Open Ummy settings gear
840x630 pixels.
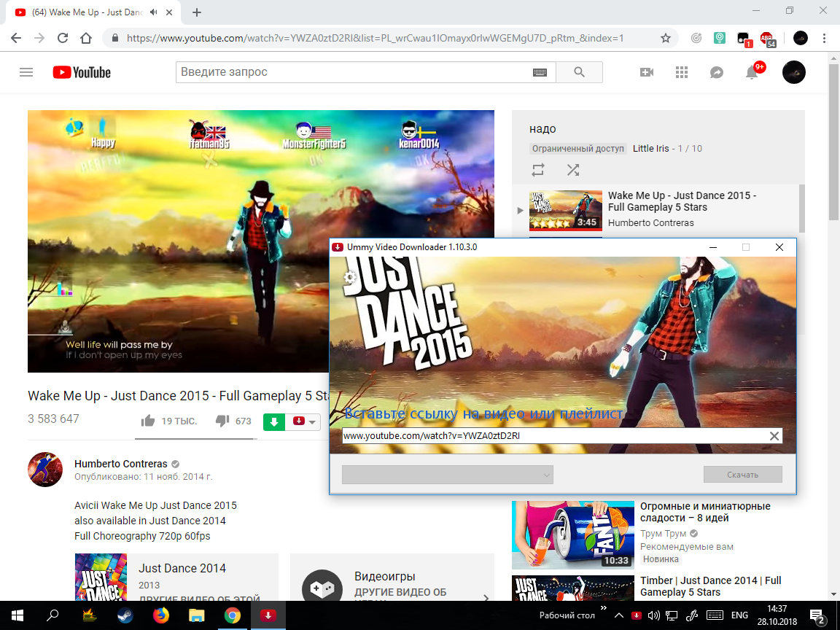tap(350, 277)
